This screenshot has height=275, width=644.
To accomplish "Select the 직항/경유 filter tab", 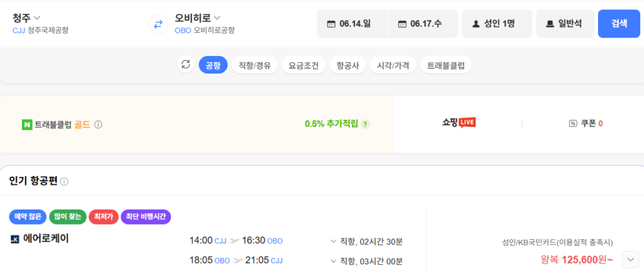I will [x=255, y=65].
